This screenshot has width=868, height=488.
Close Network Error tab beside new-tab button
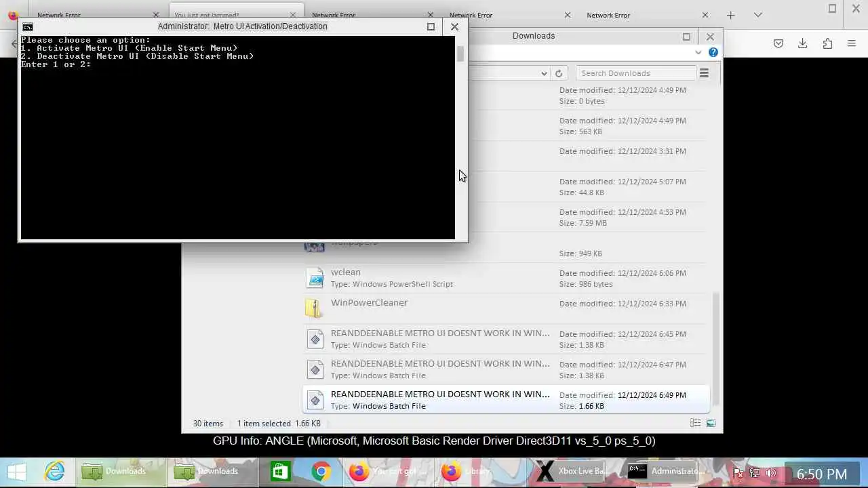pyautogui.click(x=705, y=15)
